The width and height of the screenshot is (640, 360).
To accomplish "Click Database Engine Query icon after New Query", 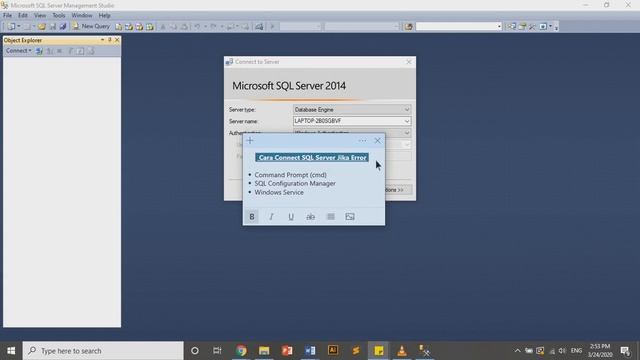I will 118,27.
